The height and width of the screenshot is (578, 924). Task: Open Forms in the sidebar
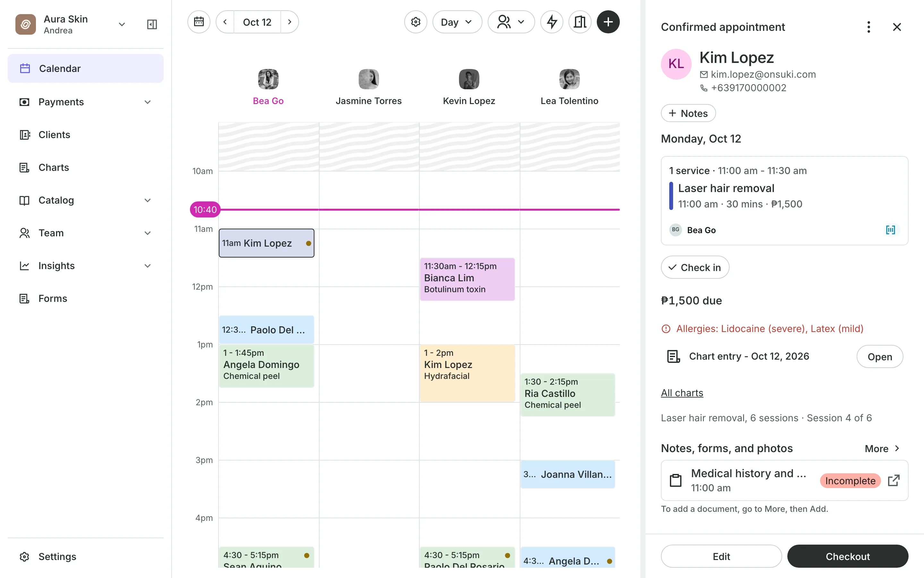coord(86,299)
